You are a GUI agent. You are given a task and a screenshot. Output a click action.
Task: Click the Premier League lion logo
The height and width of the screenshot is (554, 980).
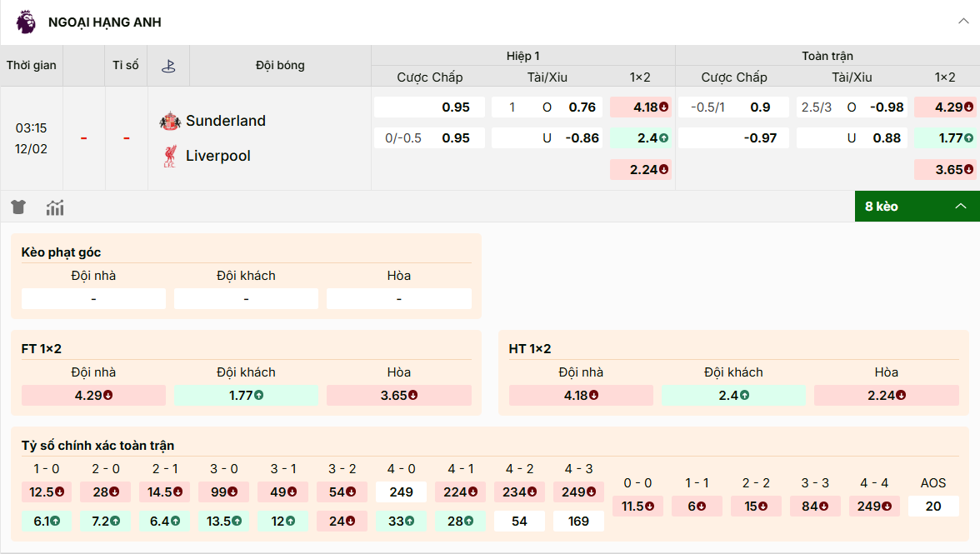(26, 22)
